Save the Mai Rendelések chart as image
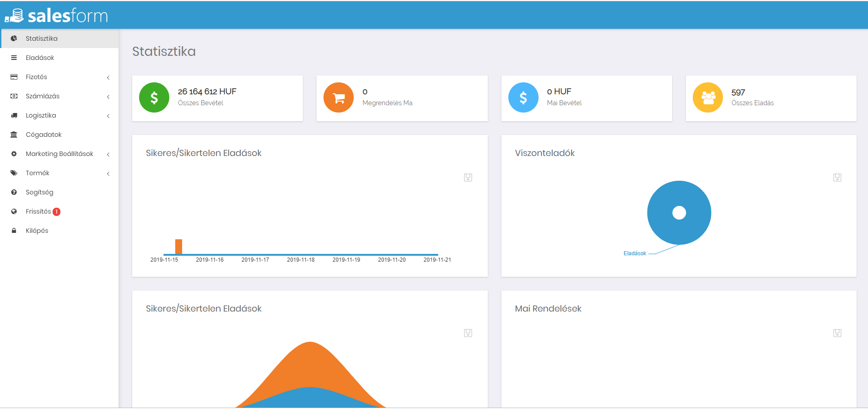 (837, 333)
